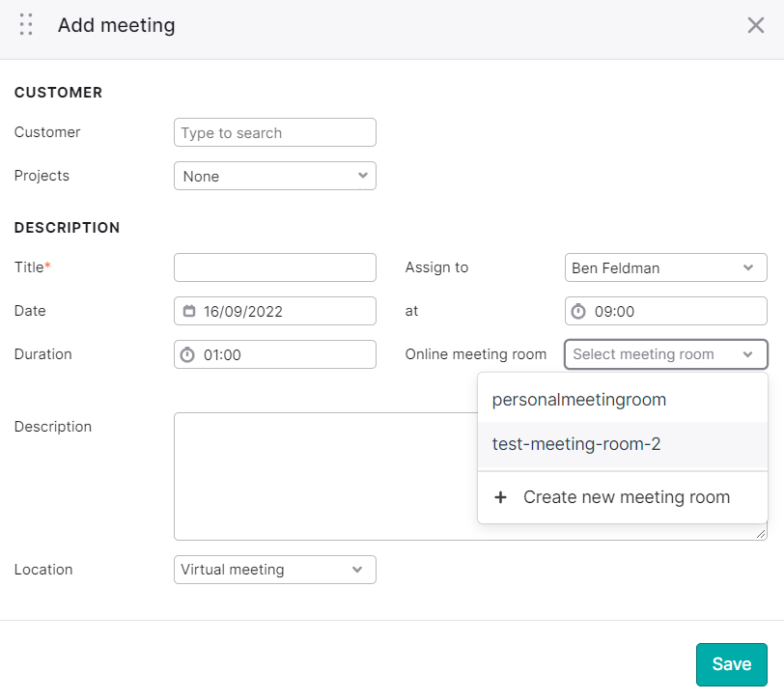Viewport: 784px width, 700px height.
Task: Open the Online meeting room selector
Action: 665,354
